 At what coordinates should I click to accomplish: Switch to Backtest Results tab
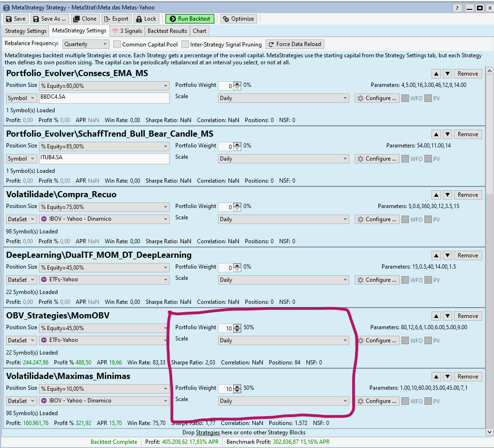(167, 31)
